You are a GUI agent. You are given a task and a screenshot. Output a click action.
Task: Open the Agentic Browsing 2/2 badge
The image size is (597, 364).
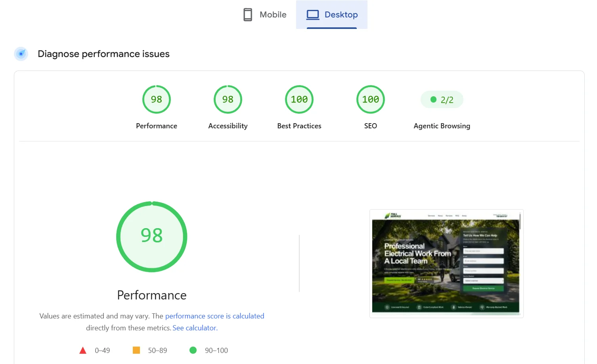(442, 100)
